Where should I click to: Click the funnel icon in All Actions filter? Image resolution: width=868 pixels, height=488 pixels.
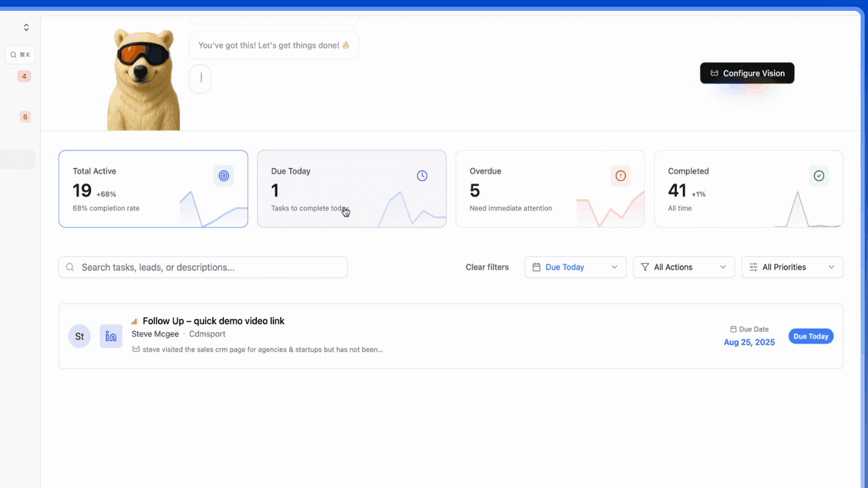645,267
